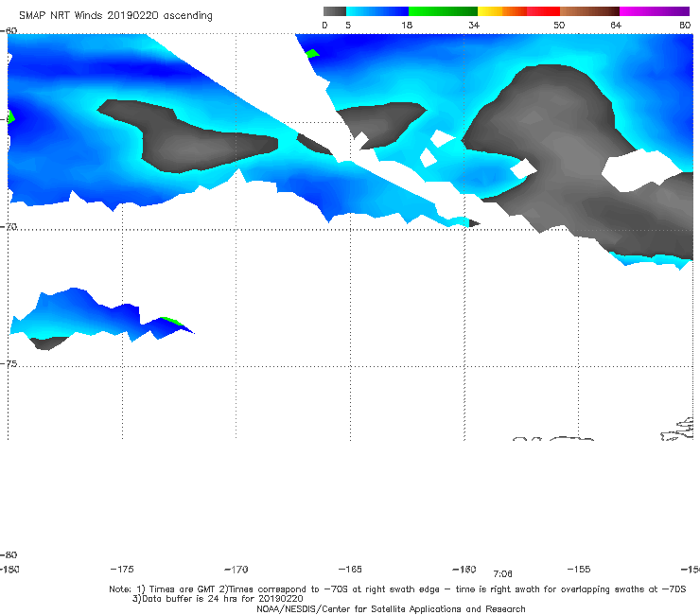Click the color bar label "18"
This screenshot has width=700, height=615.
(x=407, y=26)
